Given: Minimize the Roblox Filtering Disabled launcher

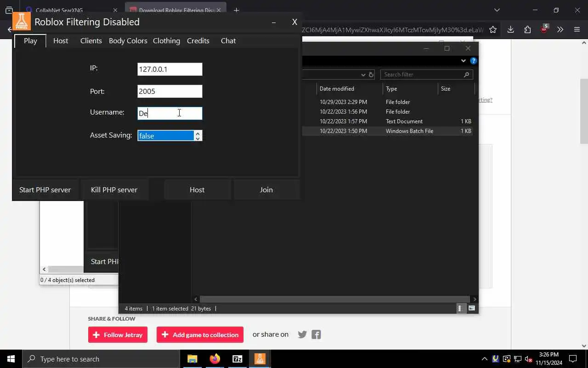Looking at the screenshot, I should [x=274, y=22].
